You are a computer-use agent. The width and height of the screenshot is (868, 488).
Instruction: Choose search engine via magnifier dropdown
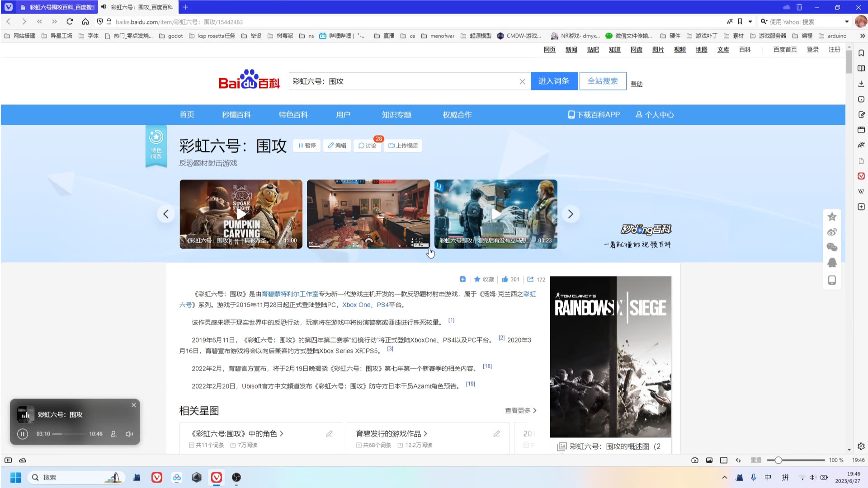[764, 22]
